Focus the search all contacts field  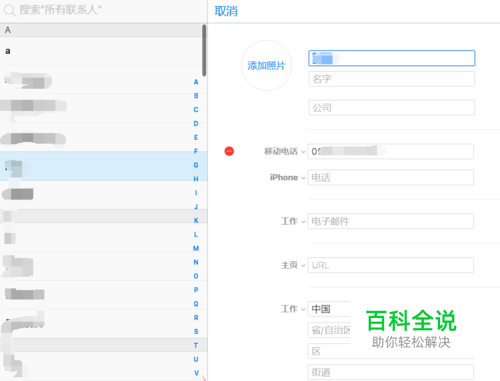(x=103, y=10)
